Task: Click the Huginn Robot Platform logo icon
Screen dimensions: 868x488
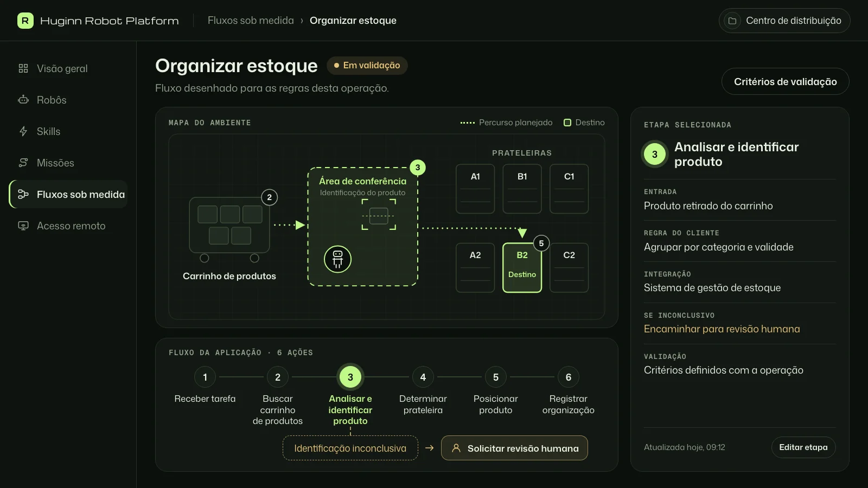Action: [x=25, y=21]
